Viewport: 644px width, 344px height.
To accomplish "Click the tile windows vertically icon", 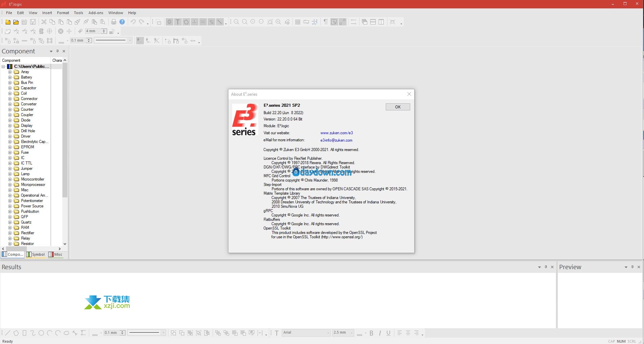I will pos(381,22).
